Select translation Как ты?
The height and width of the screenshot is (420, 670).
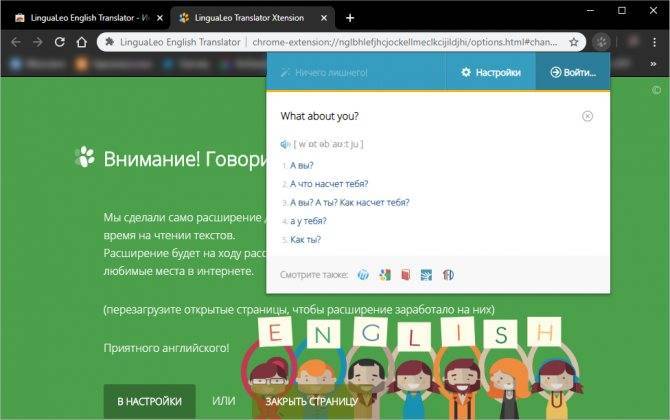click(x=305, y=240)
